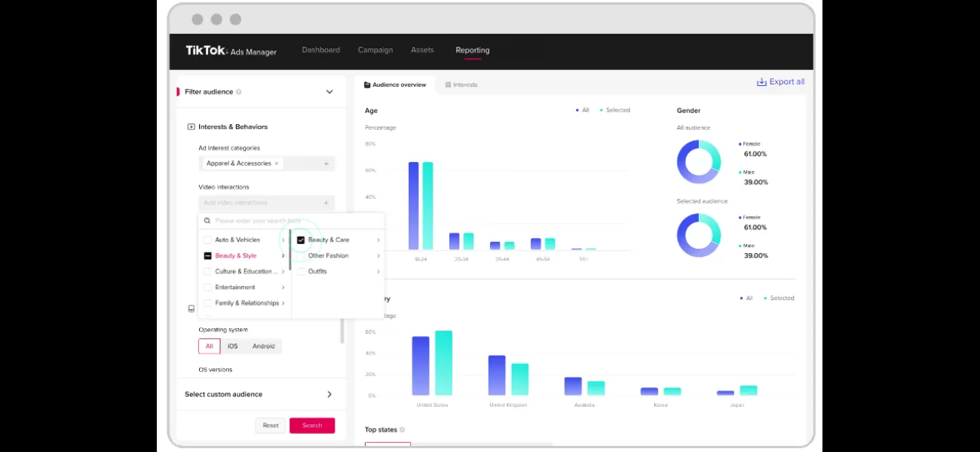Expand the Entertainment category arrow

coord(283,288)
